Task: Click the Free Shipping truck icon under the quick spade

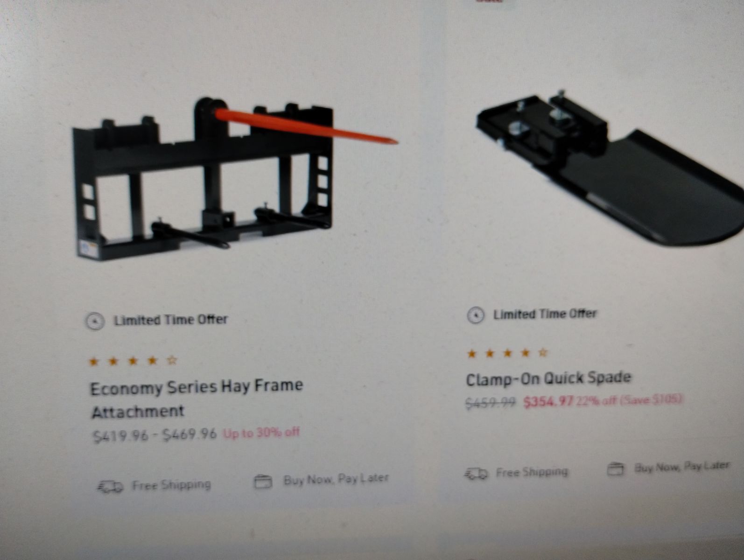Action: click(476, 474)
